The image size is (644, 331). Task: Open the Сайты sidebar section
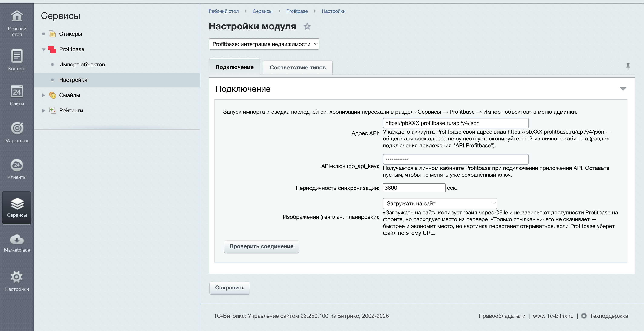(x=17, y=95)
